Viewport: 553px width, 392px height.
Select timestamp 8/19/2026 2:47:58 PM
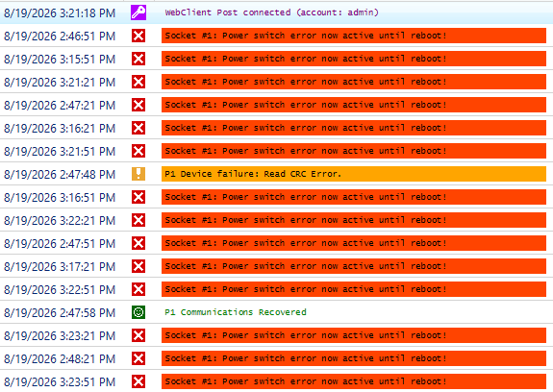click(60, 313)
